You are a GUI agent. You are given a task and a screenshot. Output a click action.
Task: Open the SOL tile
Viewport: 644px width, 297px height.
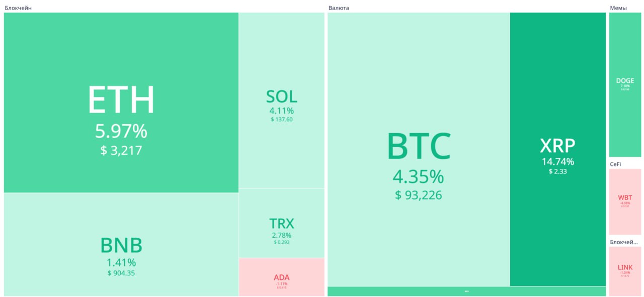pyautogui.click(x=281, y=101)
